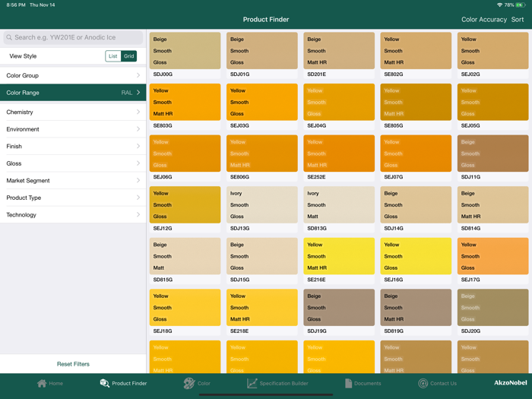Open the Documents tab label

click(367, 383)
